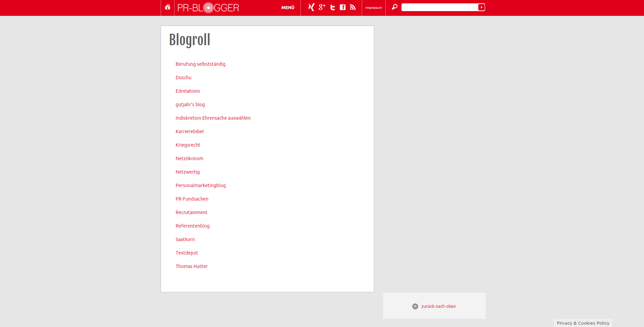Open Indiskretion Ehrensache auswählen link
This screenshot has height=327, width=644.
[x=213, y=118]
